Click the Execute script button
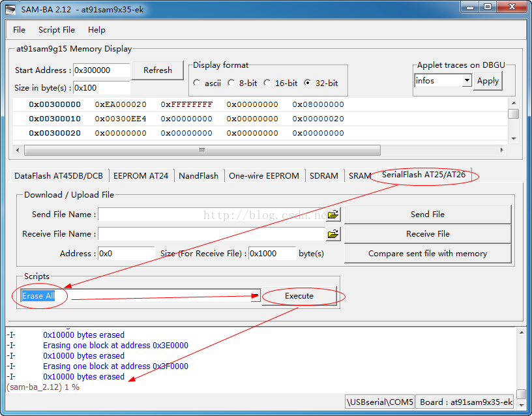The image size is (532, 416). pyautogui.click(x=299, y=296)
